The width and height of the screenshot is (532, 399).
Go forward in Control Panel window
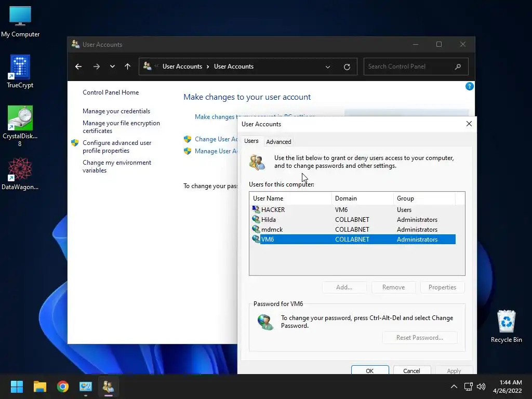coord(96,66)
